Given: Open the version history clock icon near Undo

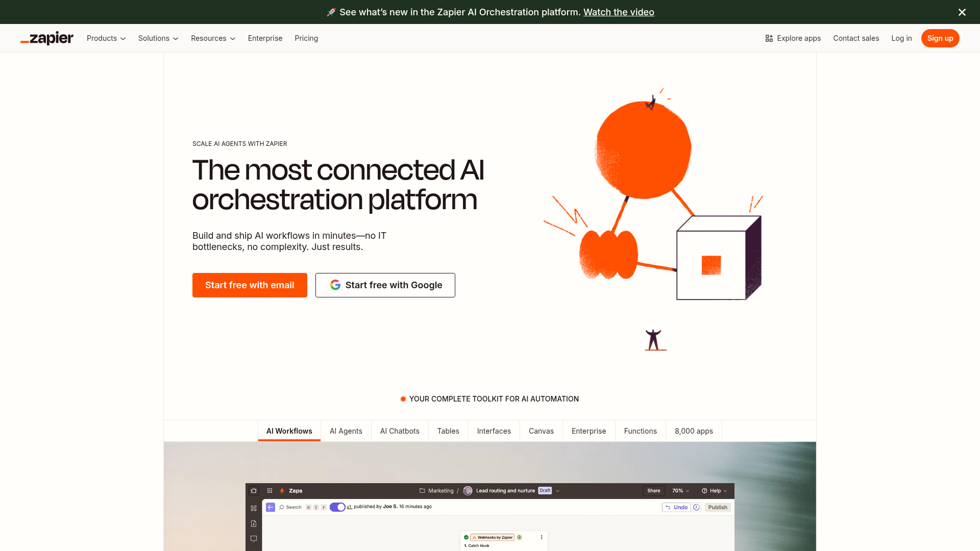Looking at the screenshot, I should coord(696,507).
